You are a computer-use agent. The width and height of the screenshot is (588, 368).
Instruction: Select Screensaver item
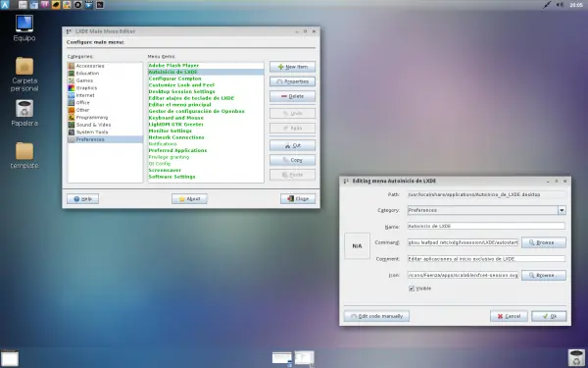[206, 170]
